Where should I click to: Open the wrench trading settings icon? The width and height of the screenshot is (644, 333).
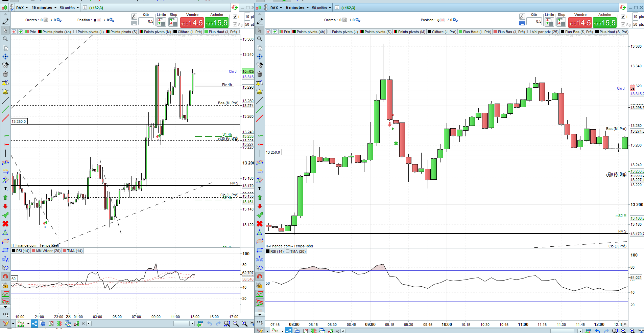pyautogui.click(x=134, y=17)
